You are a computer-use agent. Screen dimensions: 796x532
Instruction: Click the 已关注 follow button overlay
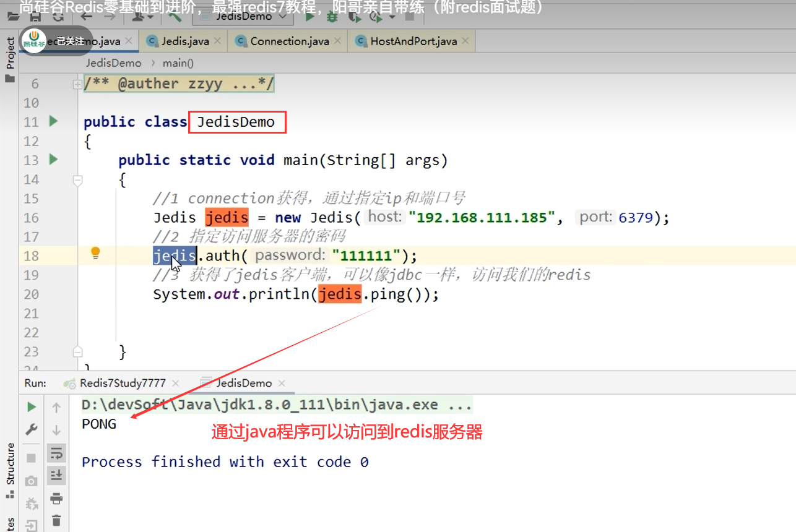click(70, 41)
